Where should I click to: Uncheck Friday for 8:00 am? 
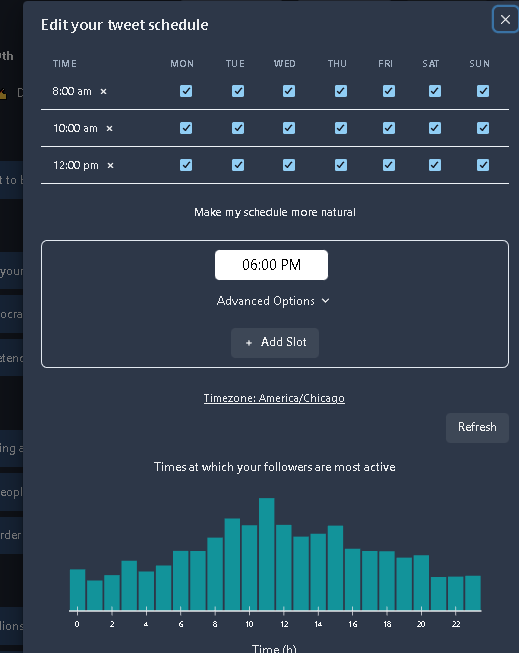tap(389, 91)
